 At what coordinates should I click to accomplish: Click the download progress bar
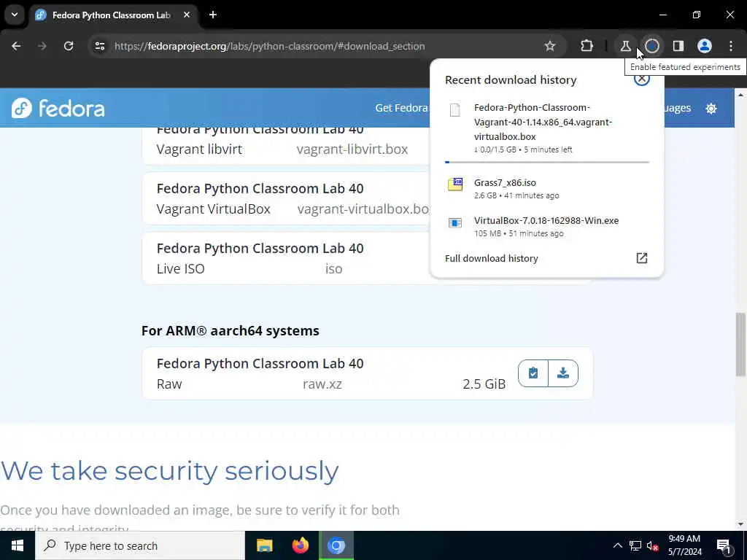[547, 162]
